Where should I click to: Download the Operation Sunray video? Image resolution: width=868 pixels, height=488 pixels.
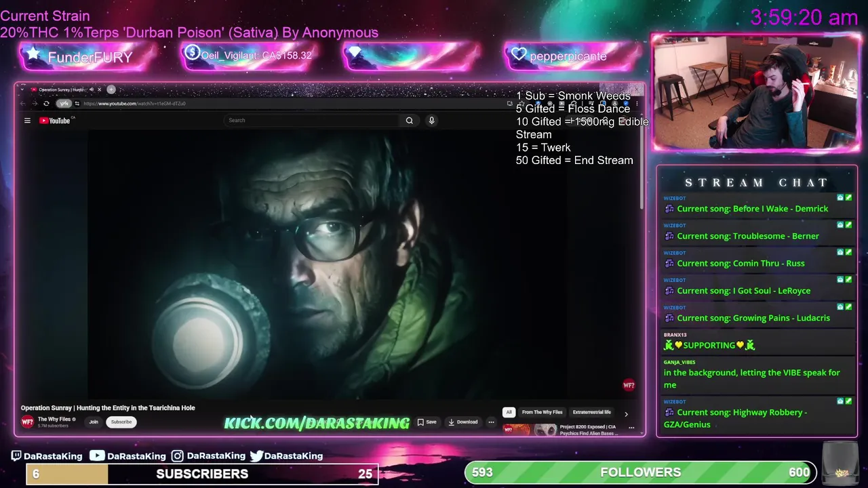tap(463, 422)
